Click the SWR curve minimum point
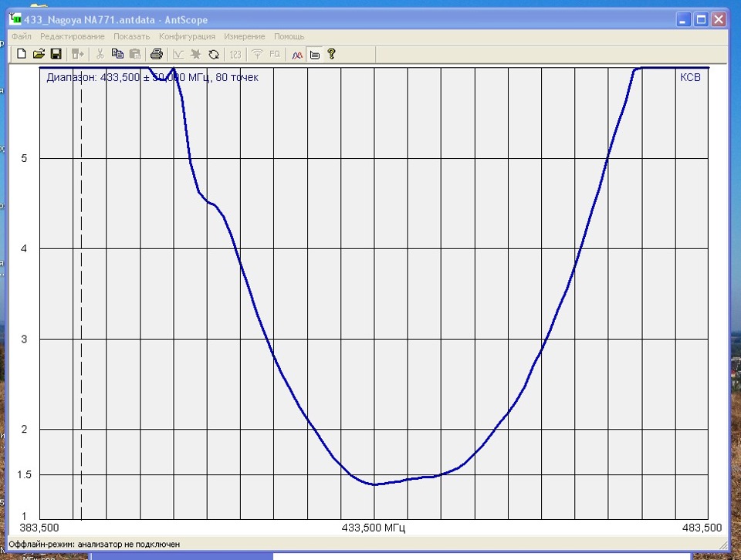 tap(374, 484)
